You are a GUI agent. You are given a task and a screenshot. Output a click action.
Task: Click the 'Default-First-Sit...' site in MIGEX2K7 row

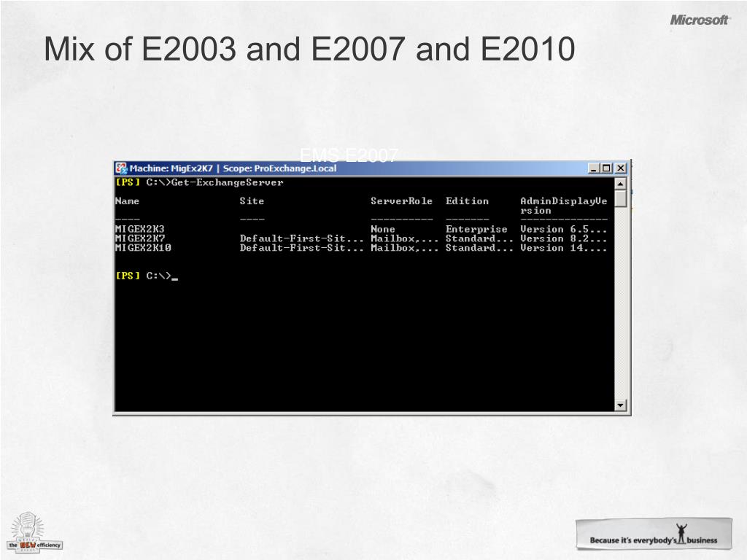[302, 238]
